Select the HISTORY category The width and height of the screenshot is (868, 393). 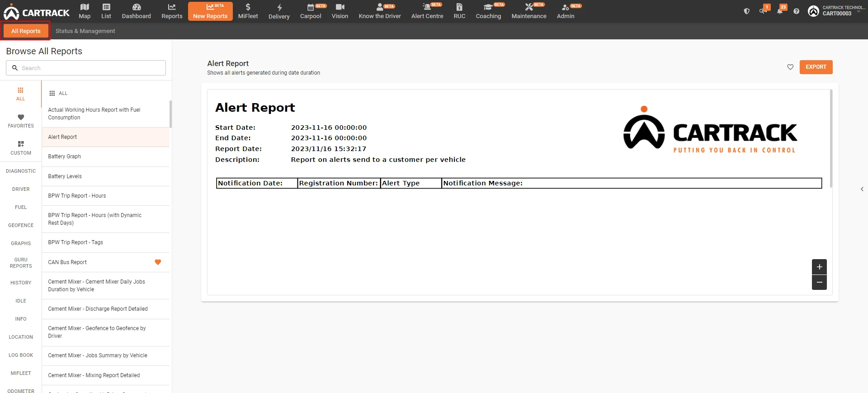(x=21, y=283)
